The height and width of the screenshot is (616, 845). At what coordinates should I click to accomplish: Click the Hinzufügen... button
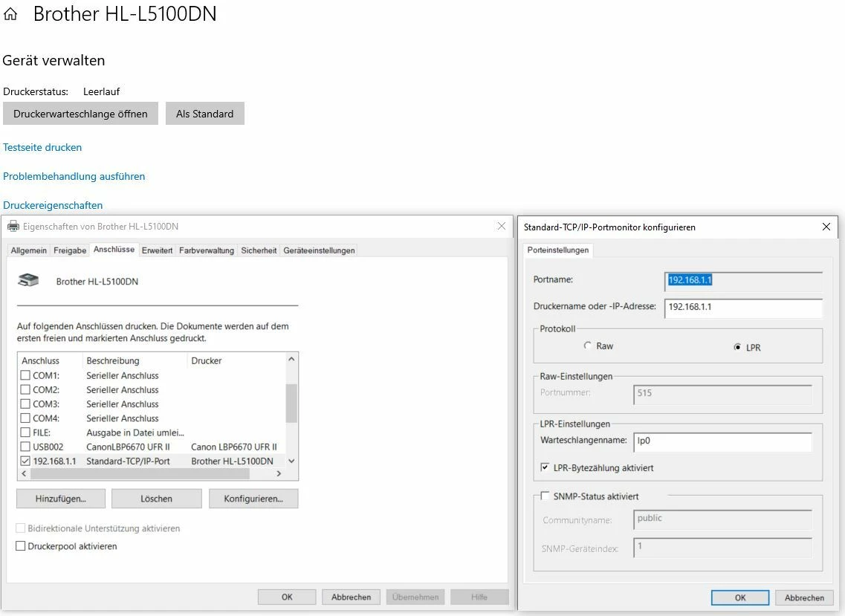pos(61,499)
